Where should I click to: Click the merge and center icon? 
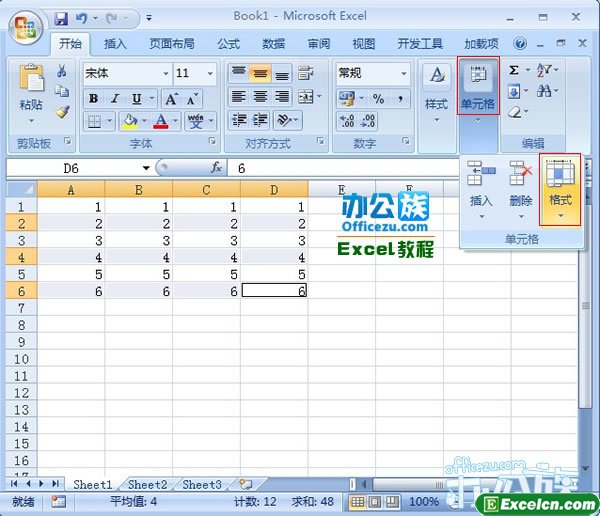pos(306,97)
